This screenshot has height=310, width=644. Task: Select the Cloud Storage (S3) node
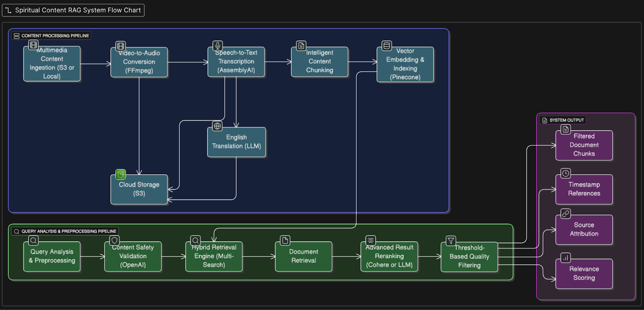(139, 189)
